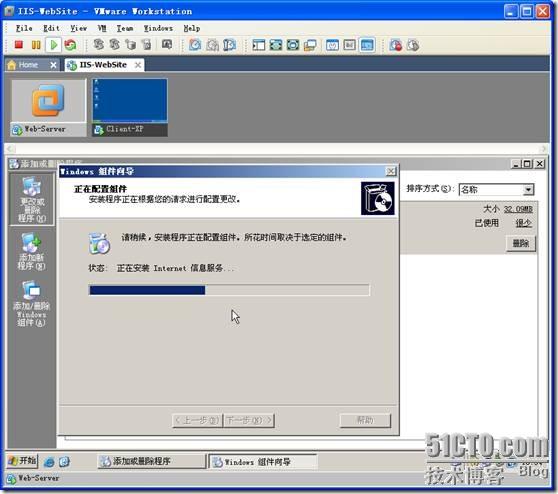Click the Quick Switch mode icon
This screenshot has height=494, width=558.
pyautogui.click(x=293, y=45)
